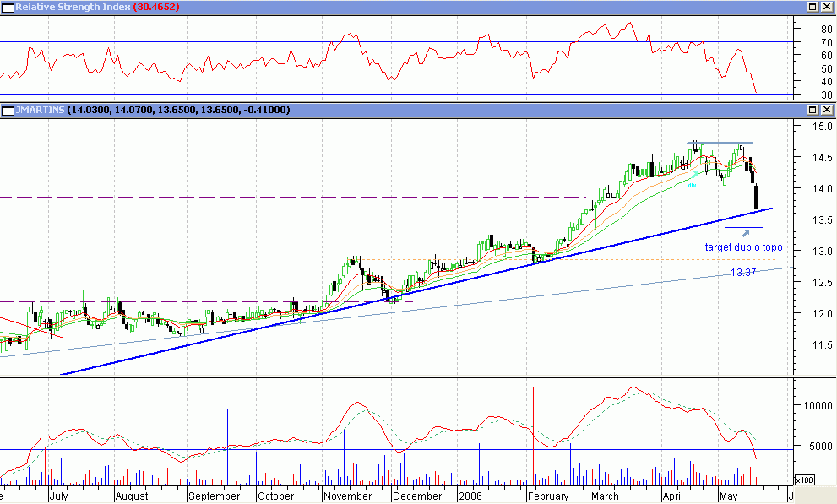Click the cyan 'div.' label
The width and height of the screenshot is (837, 504).
tap(693, 186)
